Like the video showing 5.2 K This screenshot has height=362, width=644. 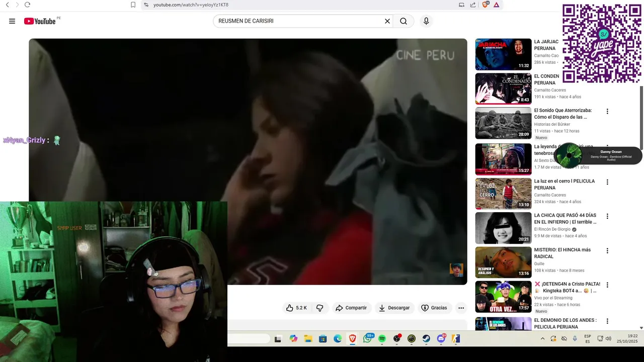[x=296, y=308]
